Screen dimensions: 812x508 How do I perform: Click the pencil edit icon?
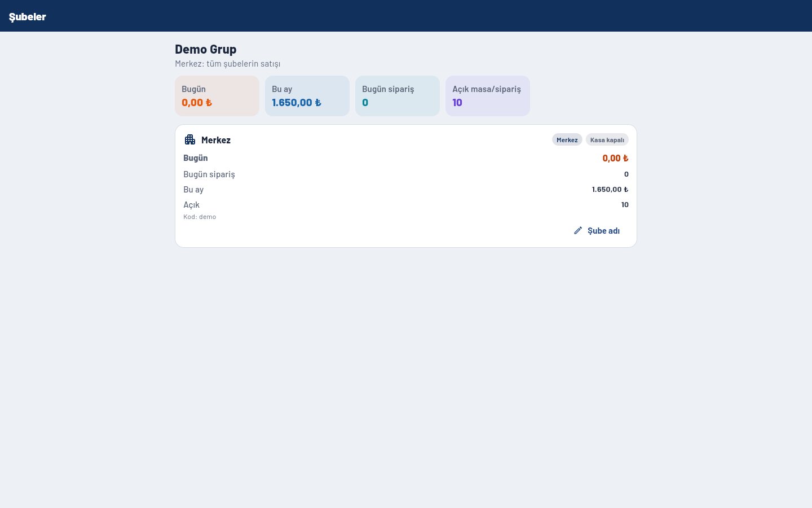(578, 230)
